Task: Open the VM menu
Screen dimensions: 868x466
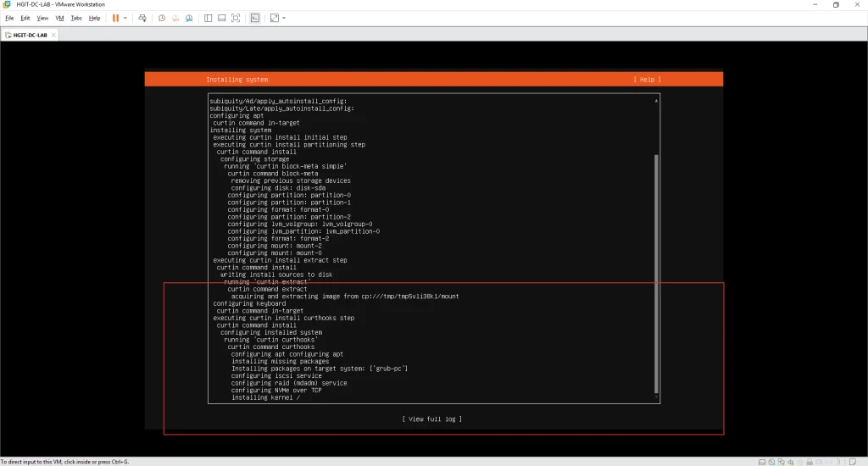Action: (60, 19)
